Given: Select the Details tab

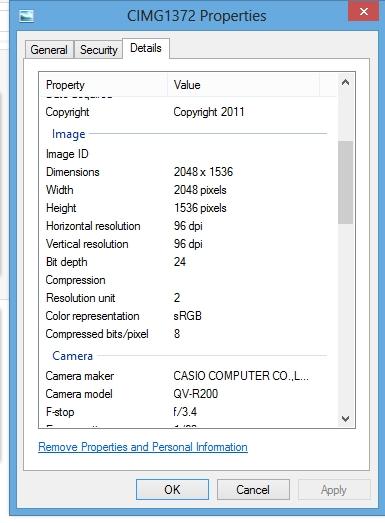Looking at the screenshot, I should (146, 48).
